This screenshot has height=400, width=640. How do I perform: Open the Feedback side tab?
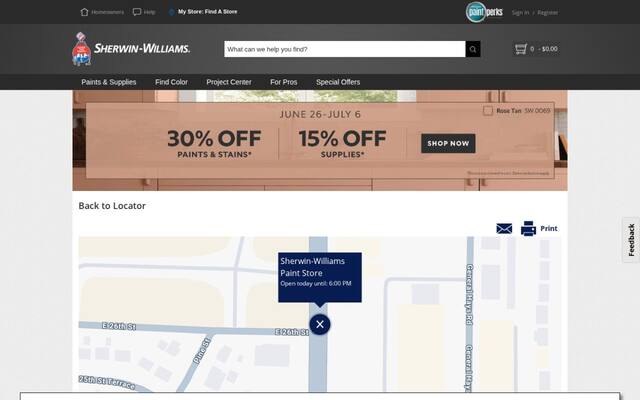pos(631,240)
